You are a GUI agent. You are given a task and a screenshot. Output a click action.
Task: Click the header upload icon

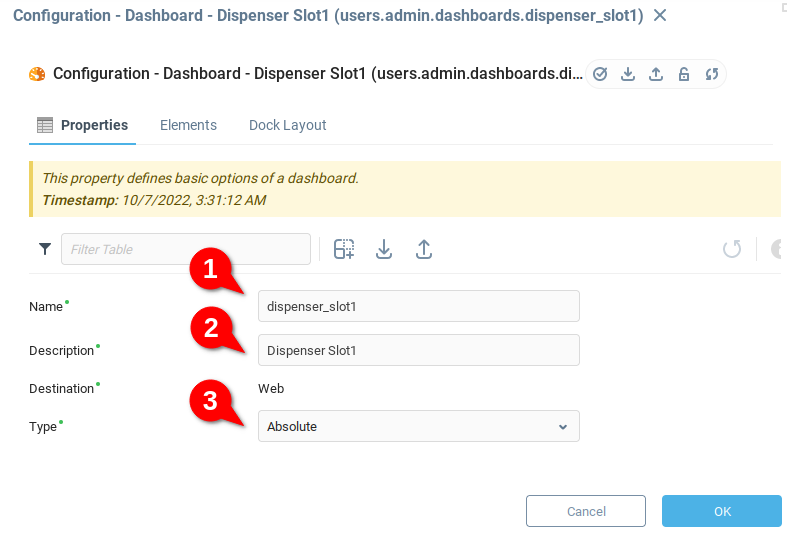pyautogui.click(x=656, y=74)
